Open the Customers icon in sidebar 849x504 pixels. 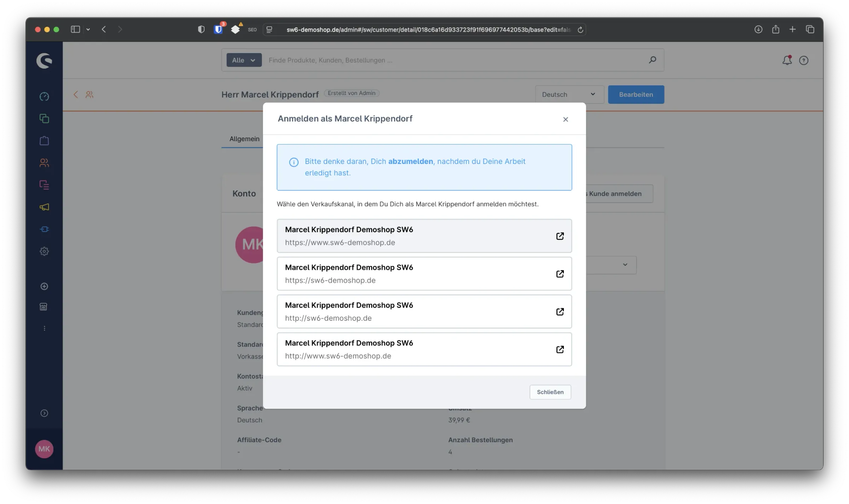tap(44, 163)
